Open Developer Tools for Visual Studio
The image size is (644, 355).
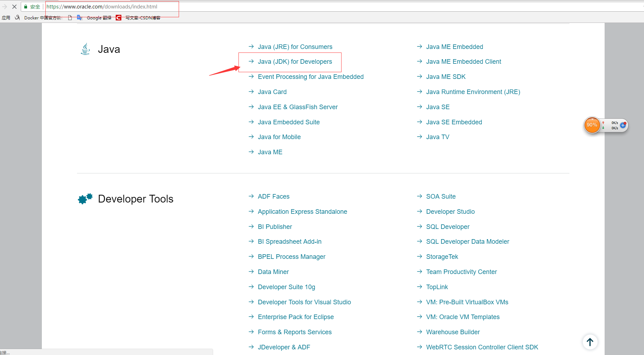click(x=304, y=302)
